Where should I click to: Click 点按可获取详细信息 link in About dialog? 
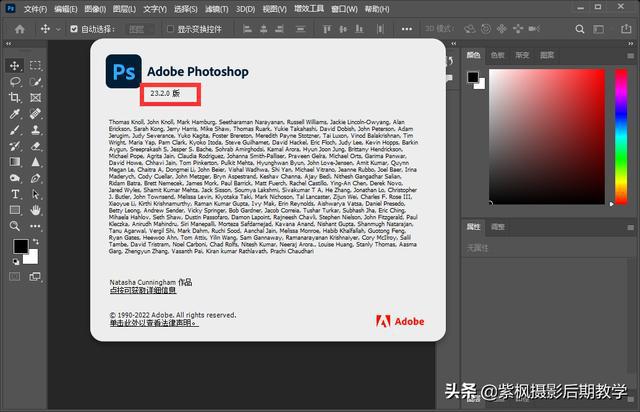[143, 290]
